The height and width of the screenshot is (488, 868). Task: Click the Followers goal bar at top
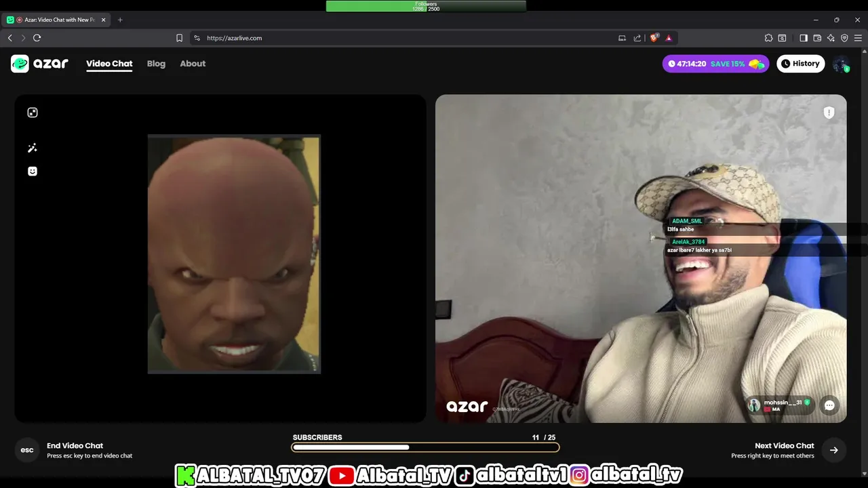coord(426,6)
